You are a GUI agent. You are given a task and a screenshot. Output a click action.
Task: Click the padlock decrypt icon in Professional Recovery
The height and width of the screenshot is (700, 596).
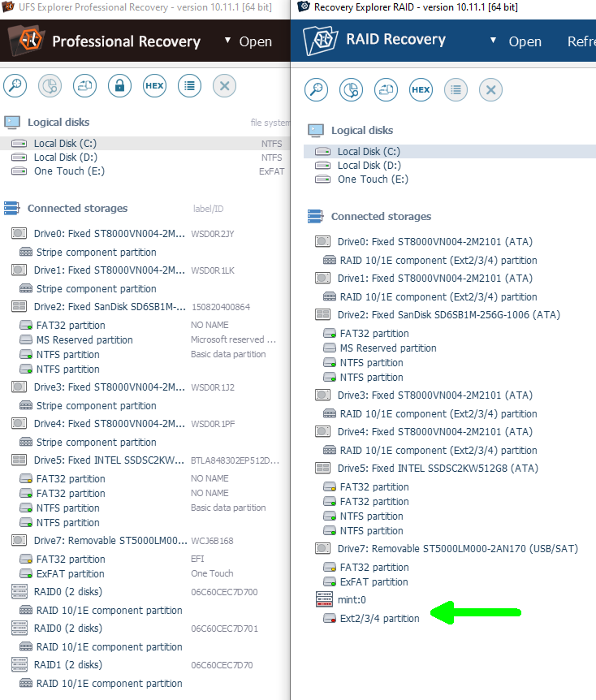pyautogui.click(x=119, y=86)
